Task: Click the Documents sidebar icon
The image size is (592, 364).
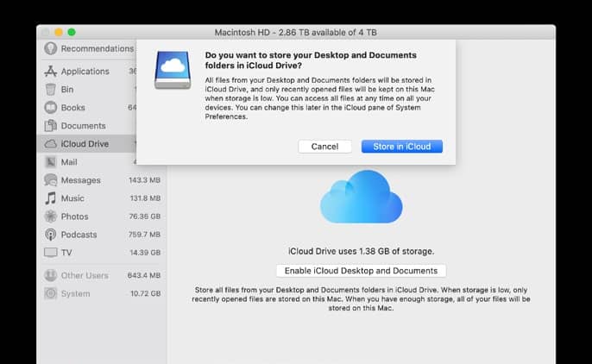Action: click(51, 126)
